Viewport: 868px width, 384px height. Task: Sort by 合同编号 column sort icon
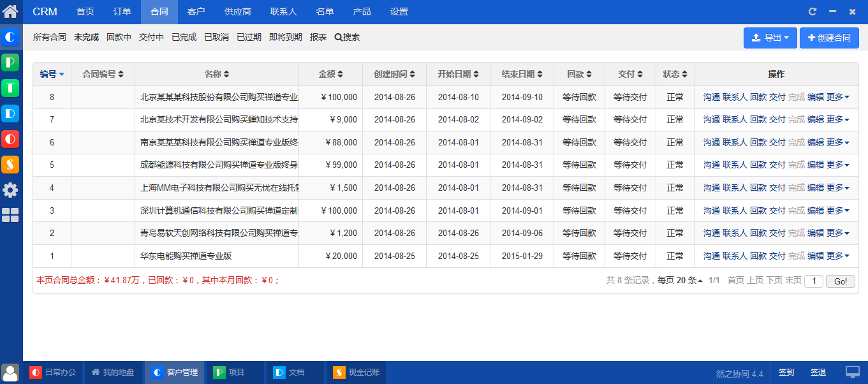click(x=121, y=74)
